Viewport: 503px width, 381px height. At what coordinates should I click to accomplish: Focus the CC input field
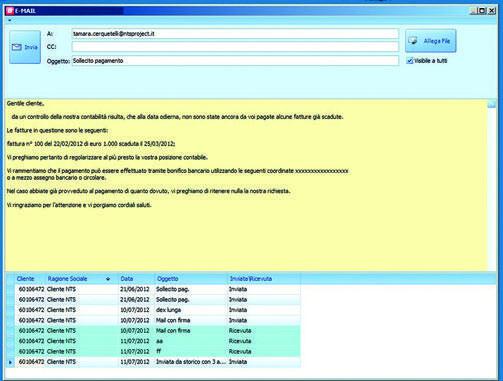(x=235, y=47)
